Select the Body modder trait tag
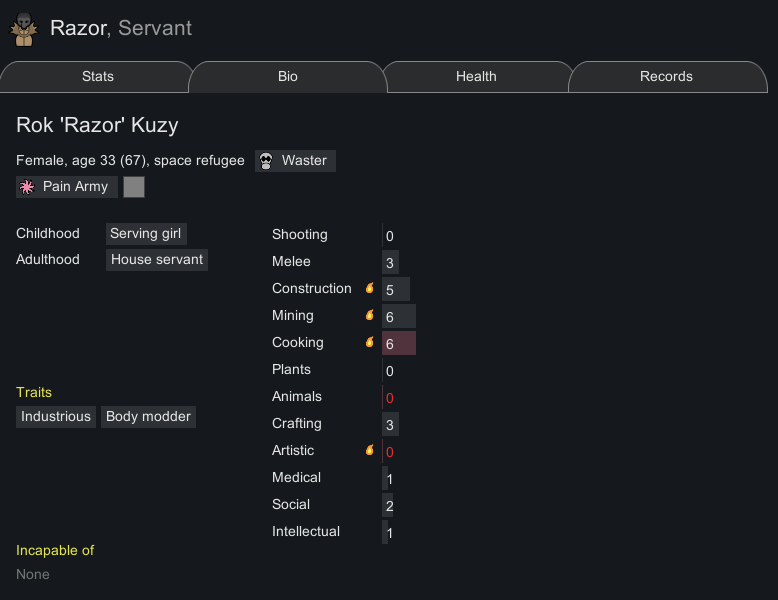The width and height of the screenshot is (778, 600). pyautogui.click(x=148, y=417)
